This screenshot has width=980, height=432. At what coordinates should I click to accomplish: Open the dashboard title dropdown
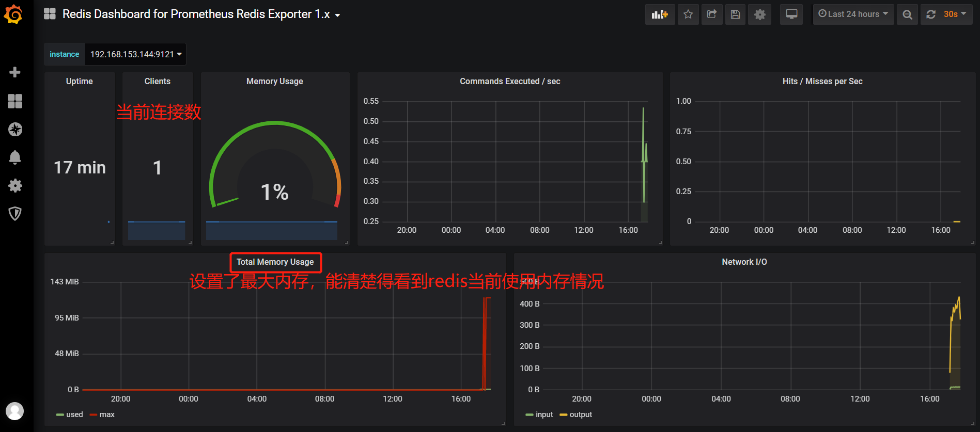tap(201, 14)
